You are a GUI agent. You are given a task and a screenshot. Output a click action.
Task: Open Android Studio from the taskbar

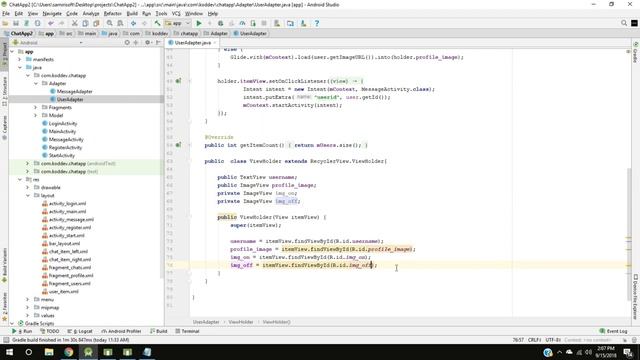coord(88,352)
